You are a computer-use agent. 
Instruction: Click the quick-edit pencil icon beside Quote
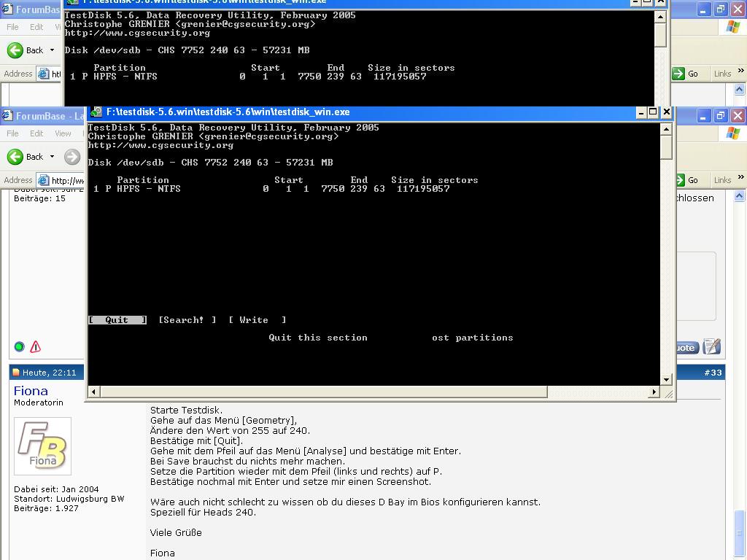pos(711,346)
